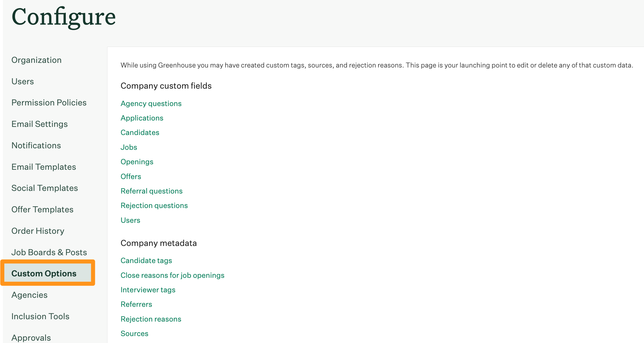Go to Users in the sidebar
The height and width of the screenshot is (343, 644).
(x=23, y=81)
